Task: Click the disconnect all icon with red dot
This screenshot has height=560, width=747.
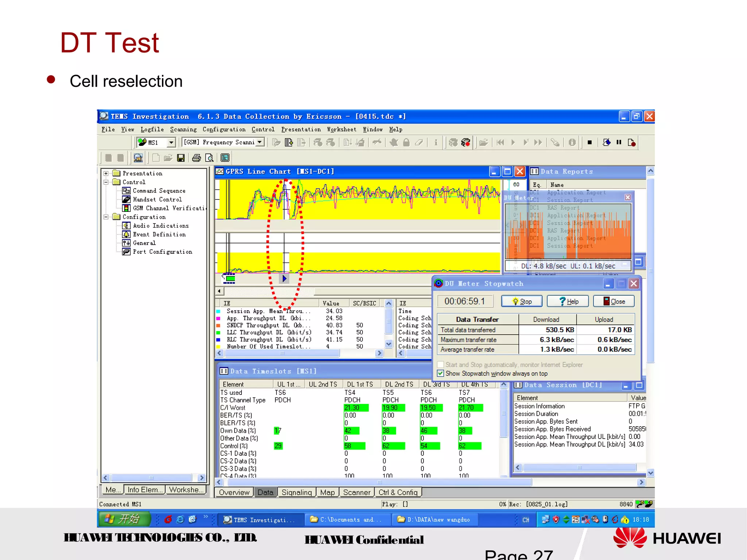Action: pos(466,143)
